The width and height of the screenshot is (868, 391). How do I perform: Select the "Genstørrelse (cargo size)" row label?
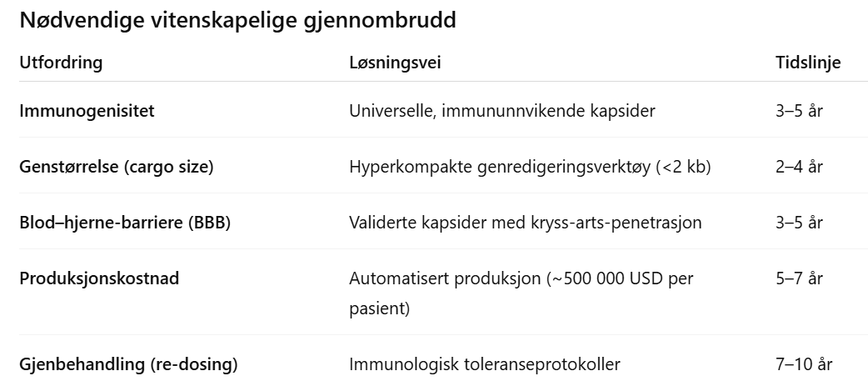117,167
